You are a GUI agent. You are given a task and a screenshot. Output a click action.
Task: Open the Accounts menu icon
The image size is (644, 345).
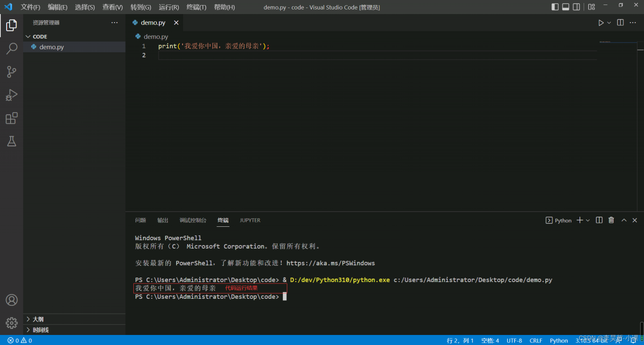[x=12, y=300]
